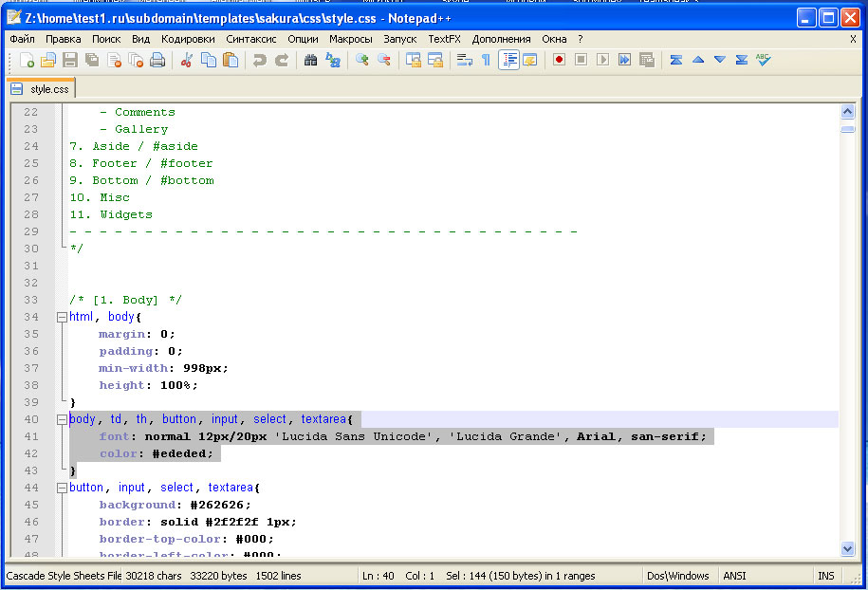Toggle the indent guide button
The image size is (868, 590).
pyautogui.click(x=509, y=60)
